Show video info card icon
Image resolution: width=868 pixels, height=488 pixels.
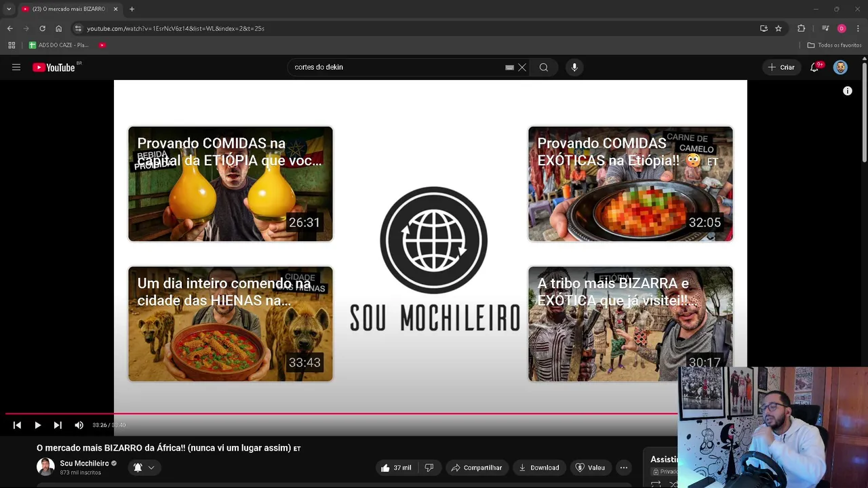point(848,91)
